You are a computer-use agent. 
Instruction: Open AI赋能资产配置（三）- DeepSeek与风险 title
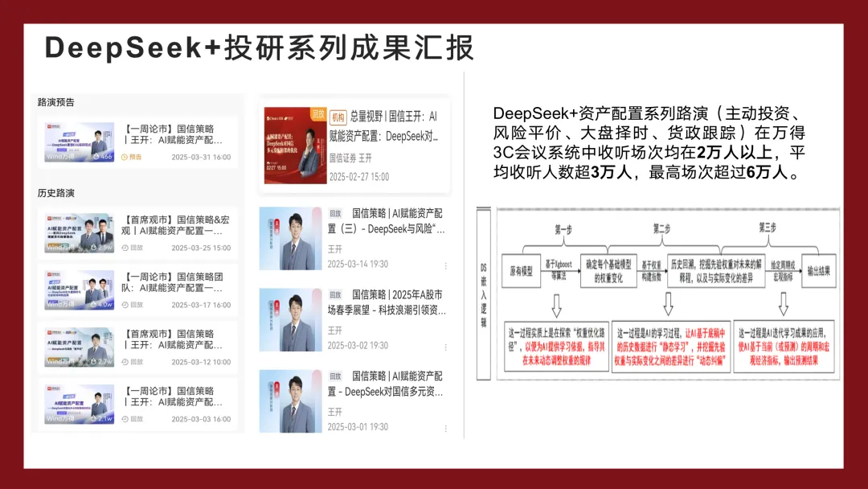point(387,221)
